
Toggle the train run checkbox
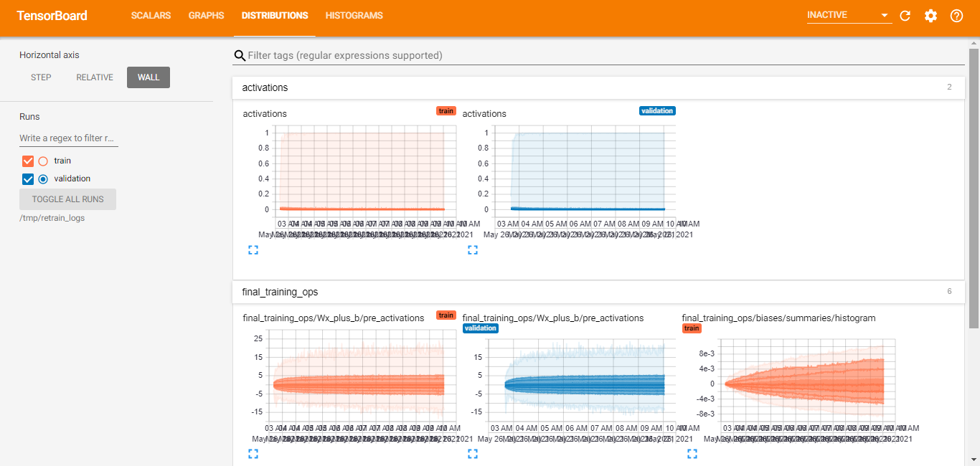pos(29,161)
